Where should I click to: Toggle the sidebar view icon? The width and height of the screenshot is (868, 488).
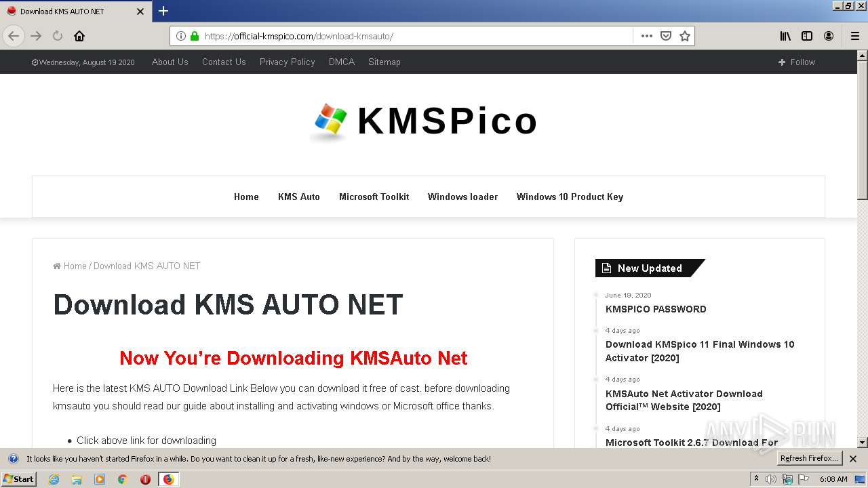(x=807, y=36)
